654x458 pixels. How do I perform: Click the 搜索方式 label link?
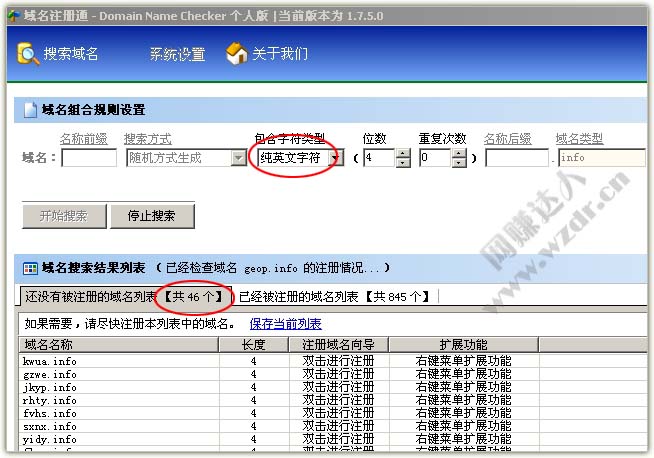tap(148, 138)
